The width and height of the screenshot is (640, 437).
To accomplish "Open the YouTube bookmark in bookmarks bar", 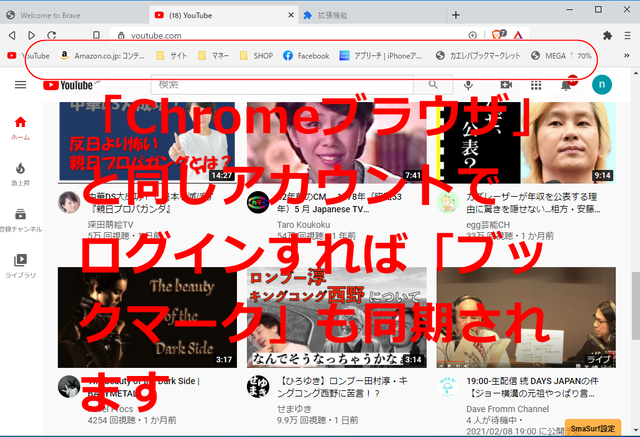I will [x=29, y=55].
